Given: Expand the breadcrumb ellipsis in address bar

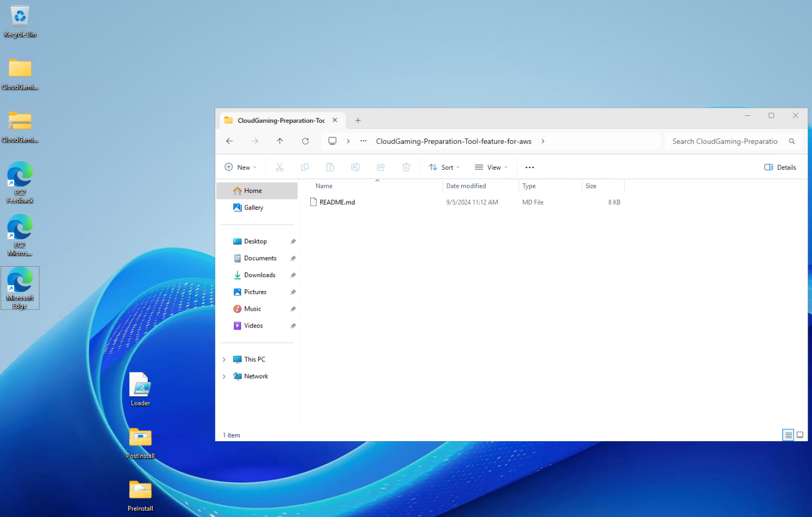Looking at the screenshot, I should 363,141.
